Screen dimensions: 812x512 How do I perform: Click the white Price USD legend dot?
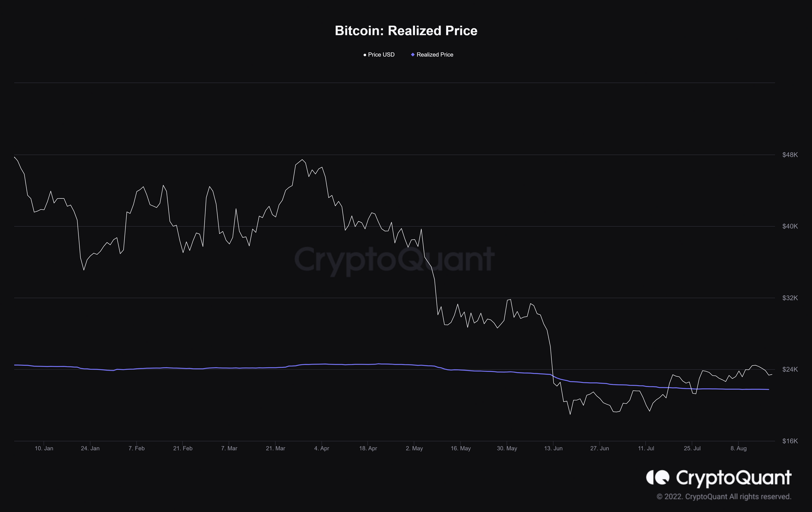tap(365, 54)
